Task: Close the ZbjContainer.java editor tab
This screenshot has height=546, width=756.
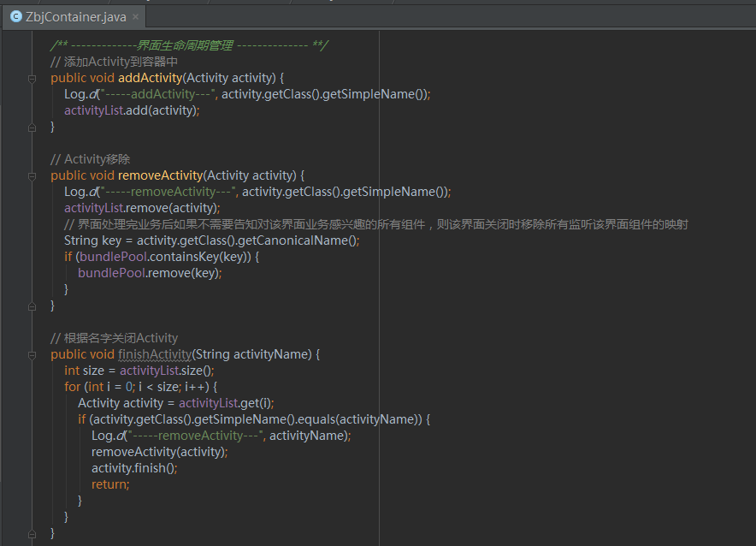Action: 137,16
